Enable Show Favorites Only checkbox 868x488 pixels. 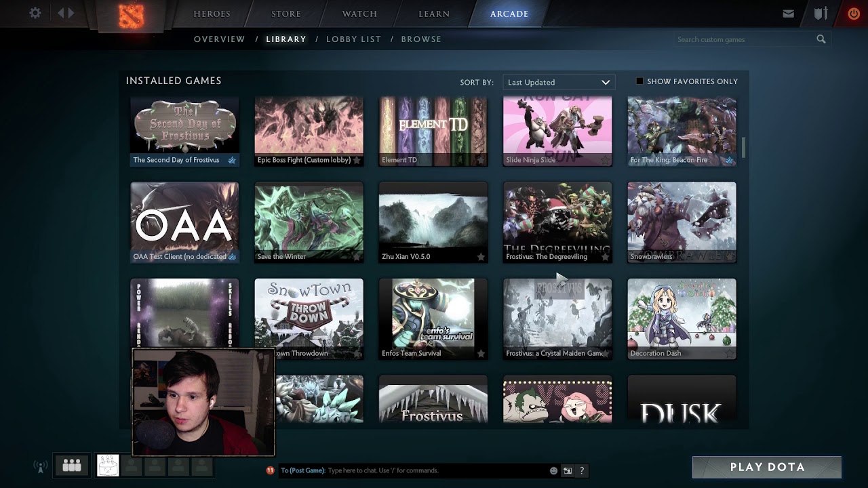point(639,81)
